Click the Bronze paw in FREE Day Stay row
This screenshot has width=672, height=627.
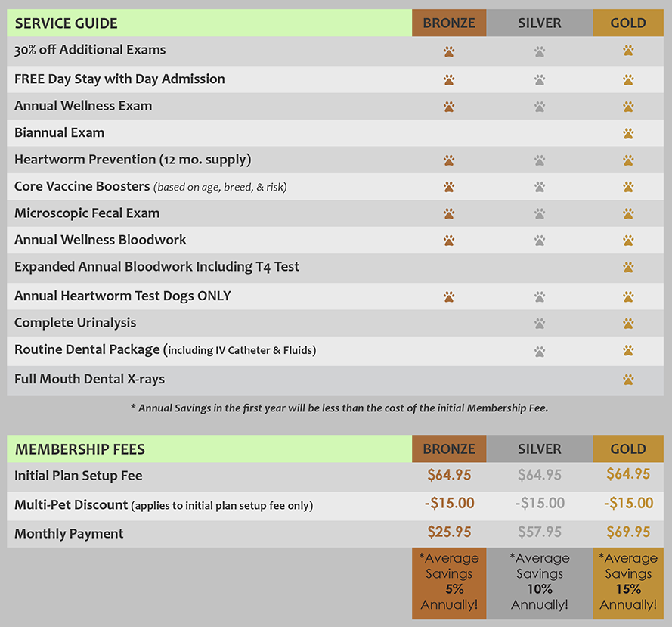coord(449,79)
